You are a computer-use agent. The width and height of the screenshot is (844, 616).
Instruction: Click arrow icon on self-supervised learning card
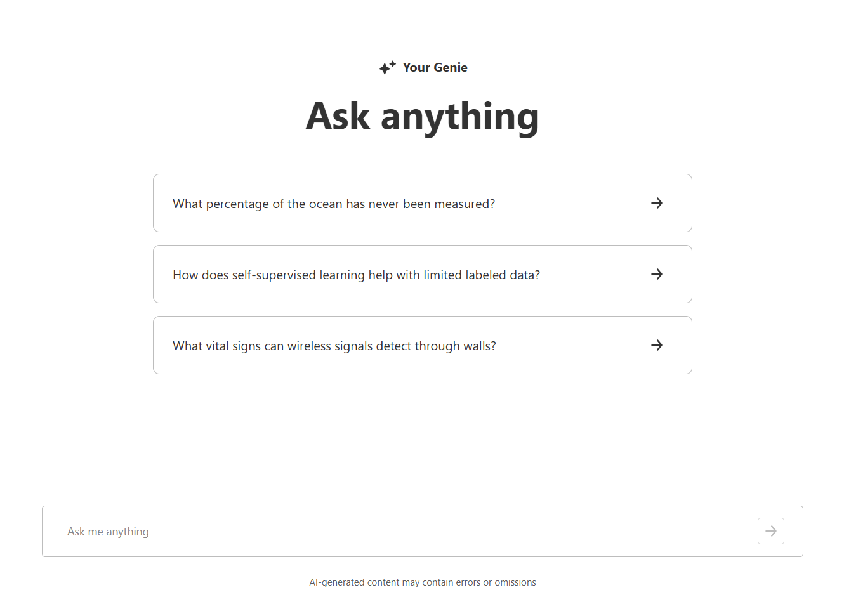[657, 274]
